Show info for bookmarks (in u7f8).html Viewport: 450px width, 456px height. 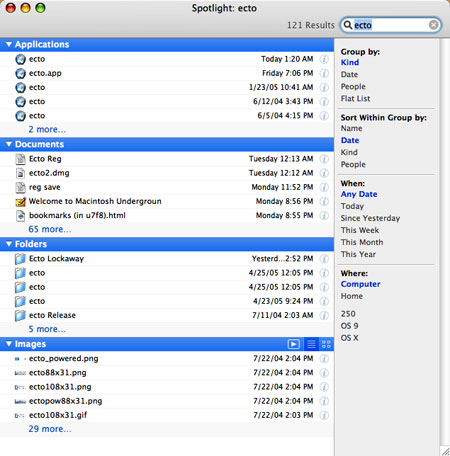[x=324, y=215]
